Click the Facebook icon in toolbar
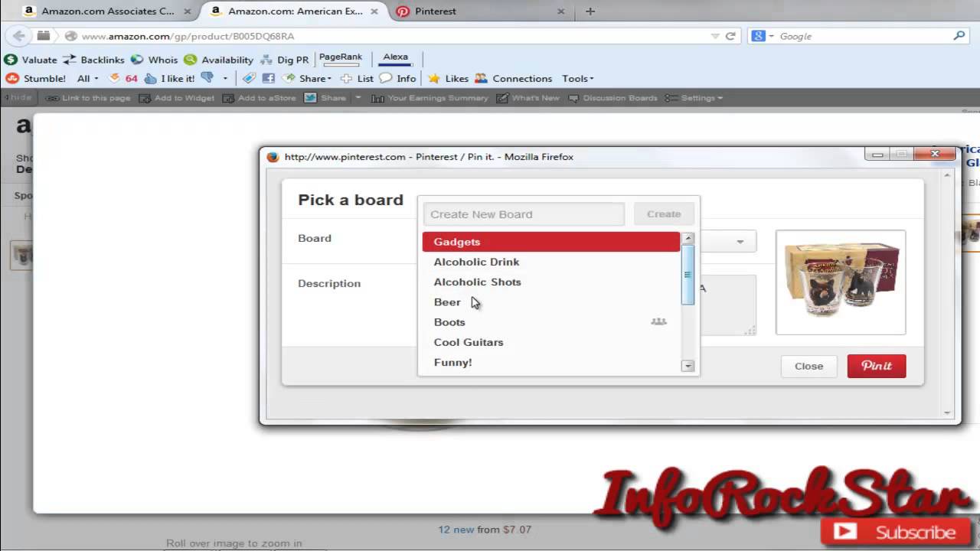This screenshot has height=551, width=980. click(x=269, y=78)
